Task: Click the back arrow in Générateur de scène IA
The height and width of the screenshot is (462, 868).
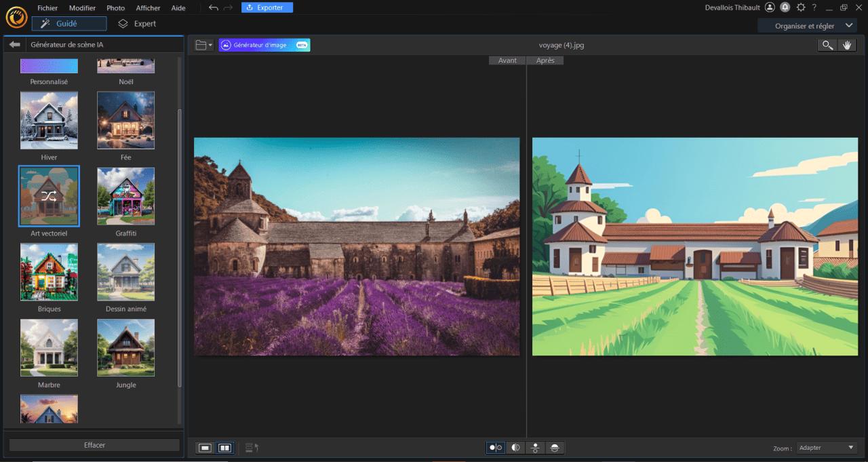Action: (14, 44)
